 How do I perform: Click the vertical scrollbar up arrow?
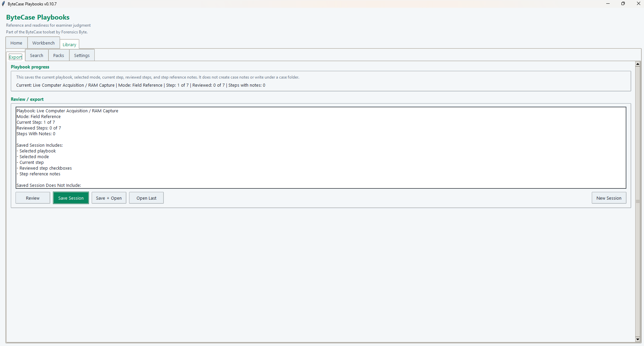(638, 64)
